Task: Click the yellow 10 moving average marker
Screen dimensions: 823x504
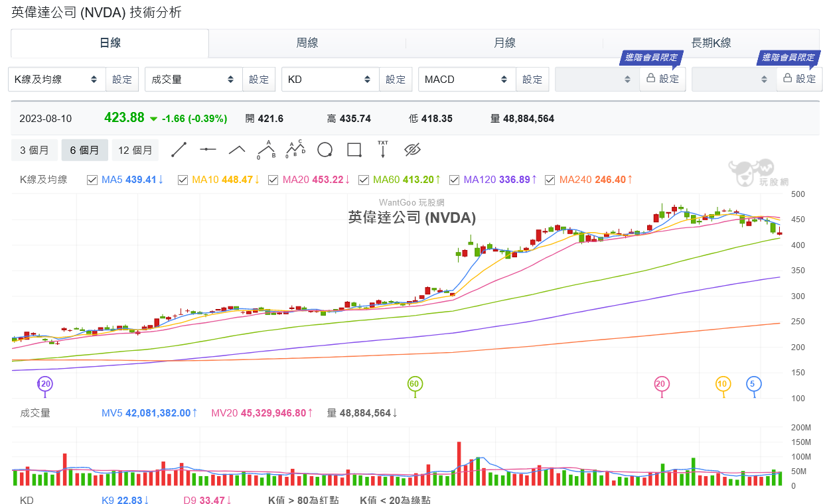Action: point(723,383)
